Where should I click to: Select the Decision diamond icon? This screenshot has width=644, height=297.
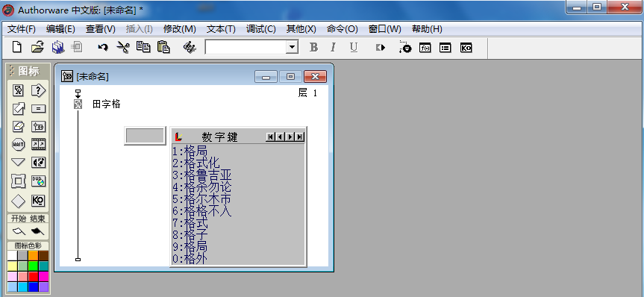(x=18, y=201)
